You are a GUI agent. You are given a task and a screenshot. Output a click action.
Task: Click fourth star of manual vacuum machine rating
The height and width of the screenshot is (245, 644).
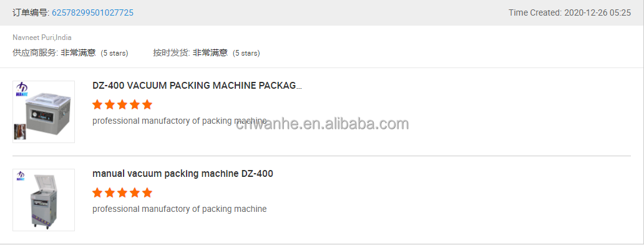pyautogui.click(x=135, y=192)
